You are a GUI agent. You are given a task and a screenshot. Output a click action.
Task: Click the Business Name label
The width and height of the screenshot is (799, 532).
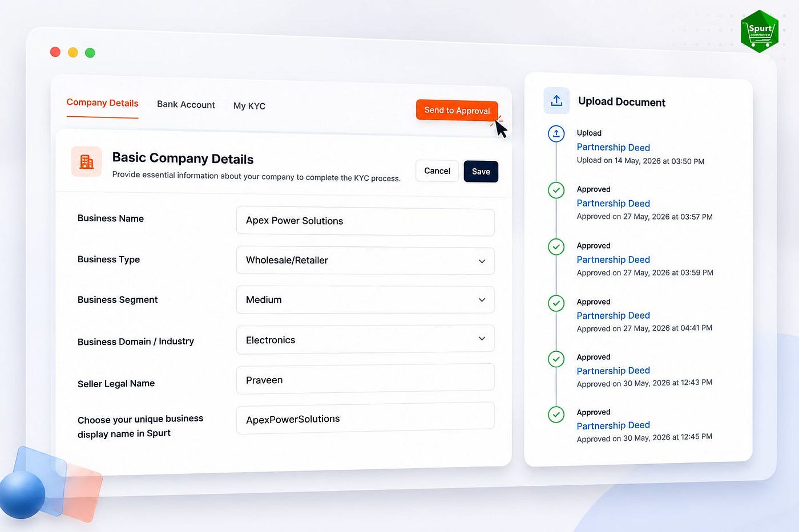pyautogui.click(x=111, y=218)
